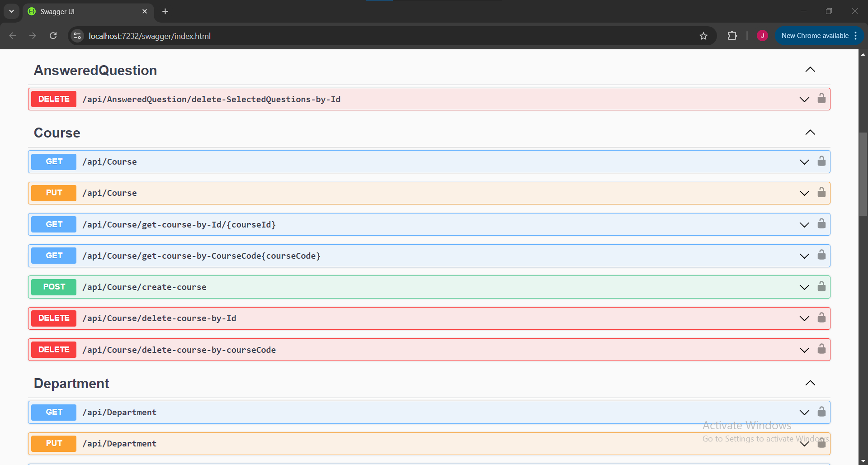Toggle lock on PUT /api/Course endpoint
868x465 pixels.
[821, 193]
